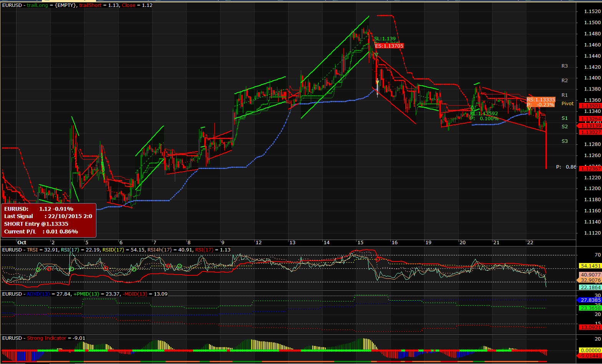Click the P: 0.86 label near price axis
602x364 pixels.
click(x=566, y=167)
